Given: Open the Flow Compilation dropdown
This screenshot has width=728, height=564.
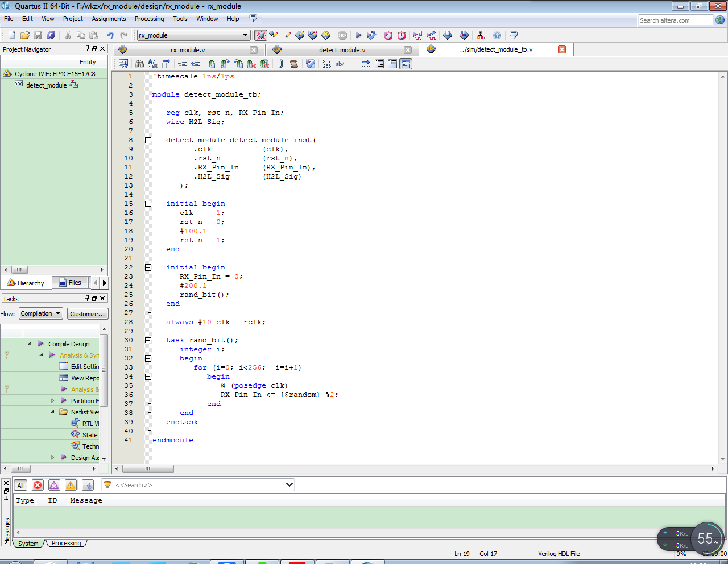Looking at the screenshot, I should point(40,313).
